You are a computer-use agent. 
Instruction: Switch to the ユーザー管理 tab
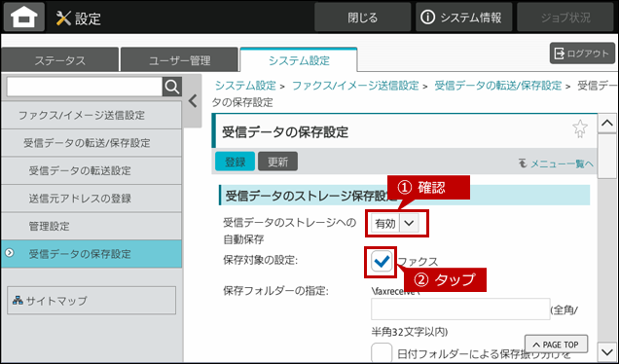[x=179, y=60]
